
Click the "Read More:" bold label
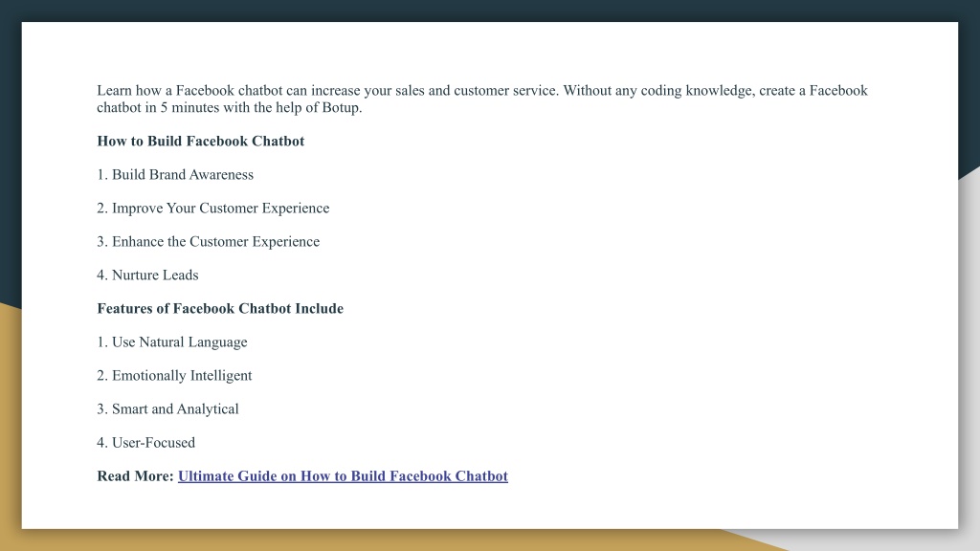135,476
